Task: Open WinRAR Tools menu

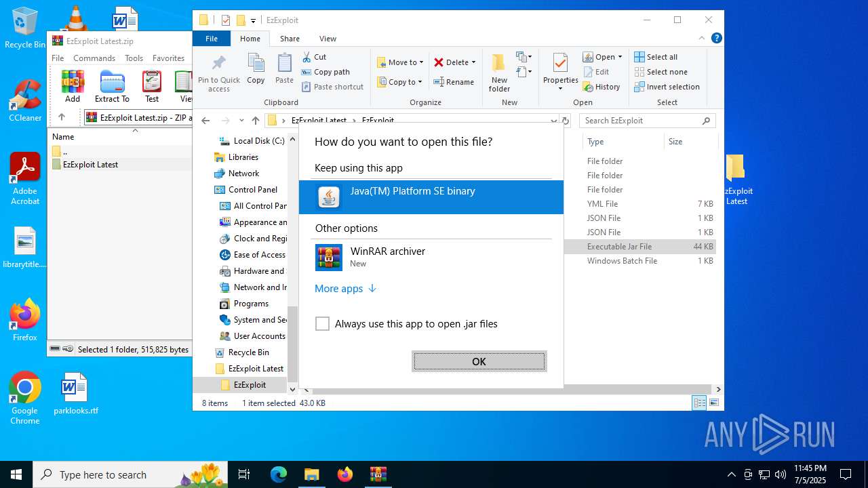Action: point(134,58)
